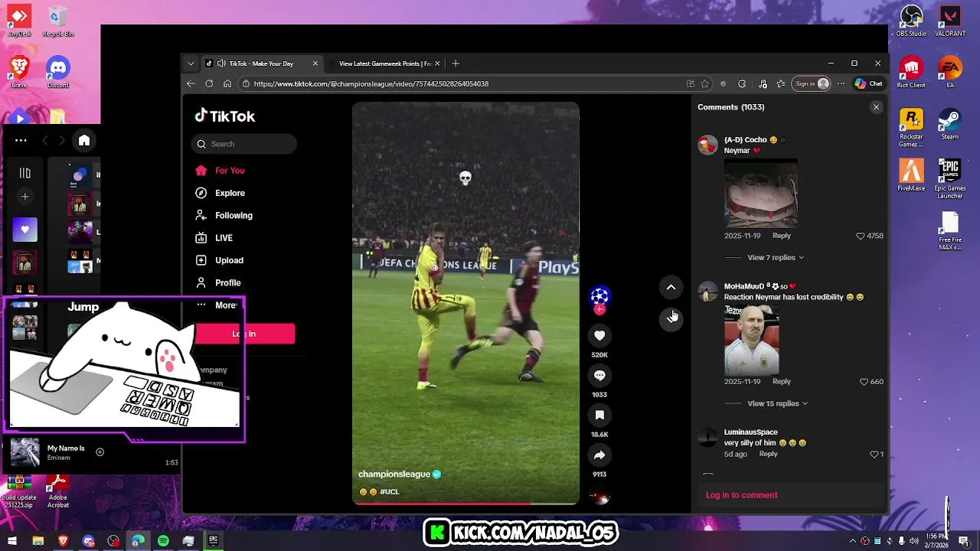The height and width of the screenshot is (551, 980).
Task: Open Spotify from the taskbar
Action: [x=163, y=541]
